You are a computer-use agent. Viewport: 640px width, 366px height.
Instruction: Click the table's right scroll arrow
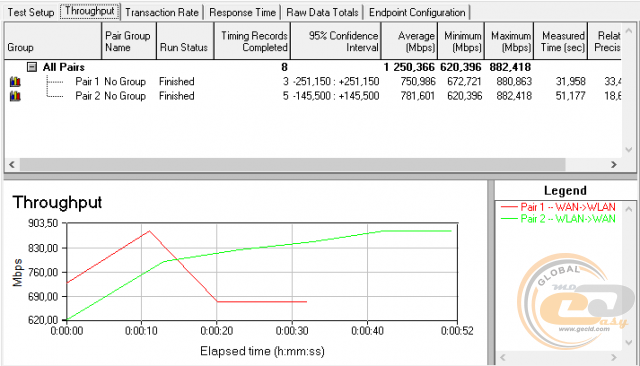tap(614, 164)
